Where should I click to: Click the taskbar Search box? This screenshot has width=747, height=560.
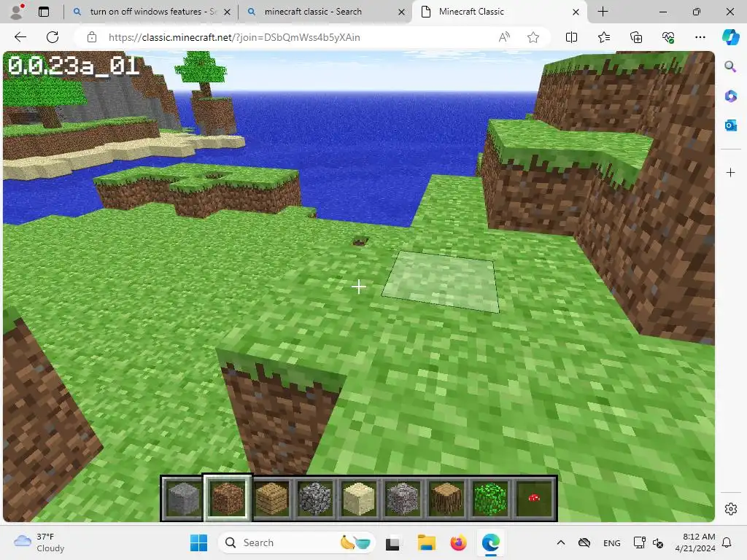[296, 542]
